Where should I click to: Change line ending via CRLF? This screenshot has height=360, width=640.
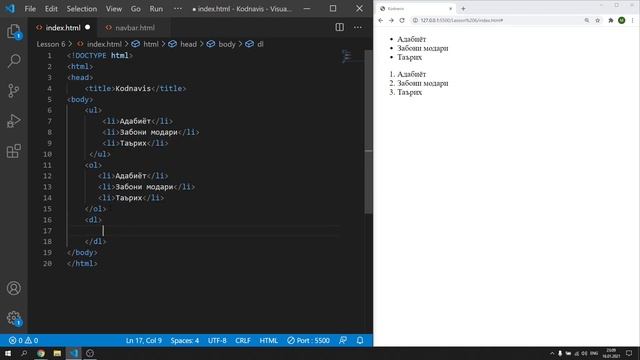coord(243,340)
